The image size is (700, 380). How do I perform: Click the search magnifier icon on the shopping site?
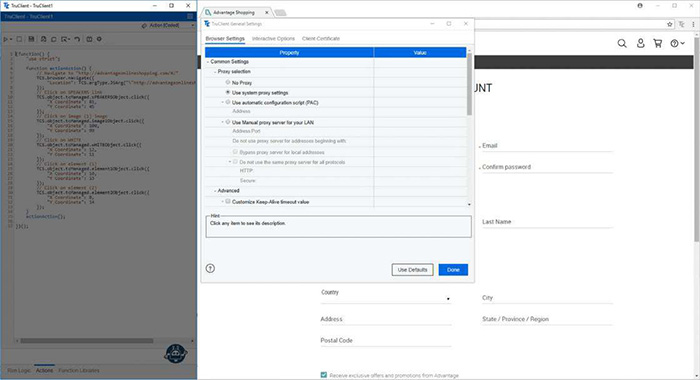[x=622, y=43]
